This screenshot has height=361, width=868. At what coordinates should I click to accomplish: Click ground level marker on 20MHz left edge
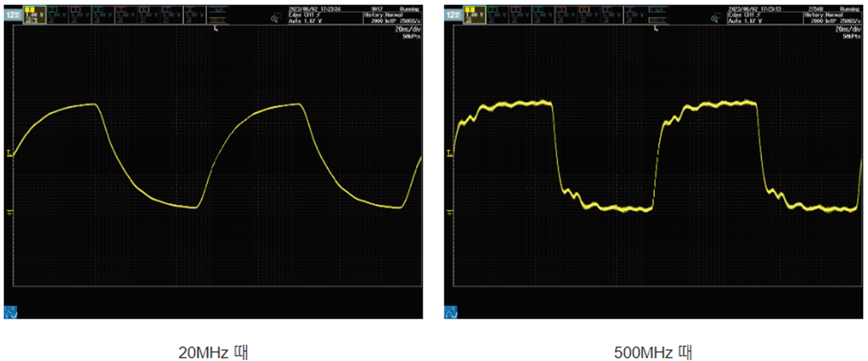[x=9, y=212]
